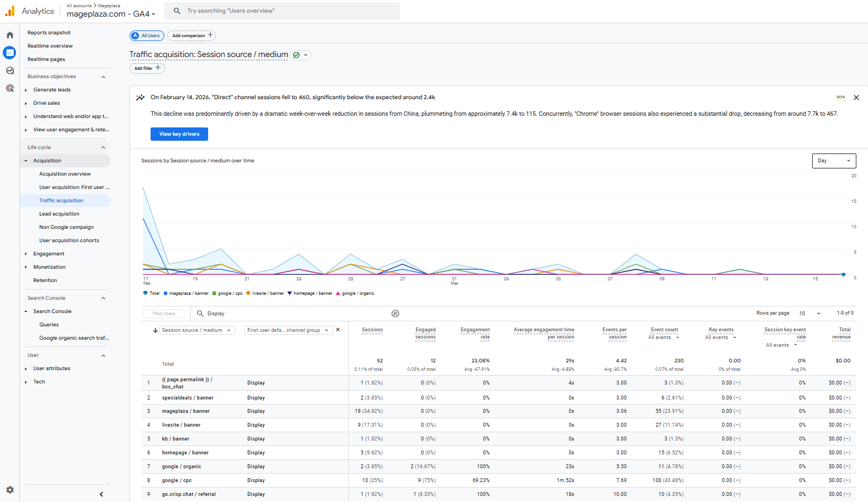The height and width of the screenshot is (502, 868).
Task: Click the Add comparison button
Action: tap(192, 35)
